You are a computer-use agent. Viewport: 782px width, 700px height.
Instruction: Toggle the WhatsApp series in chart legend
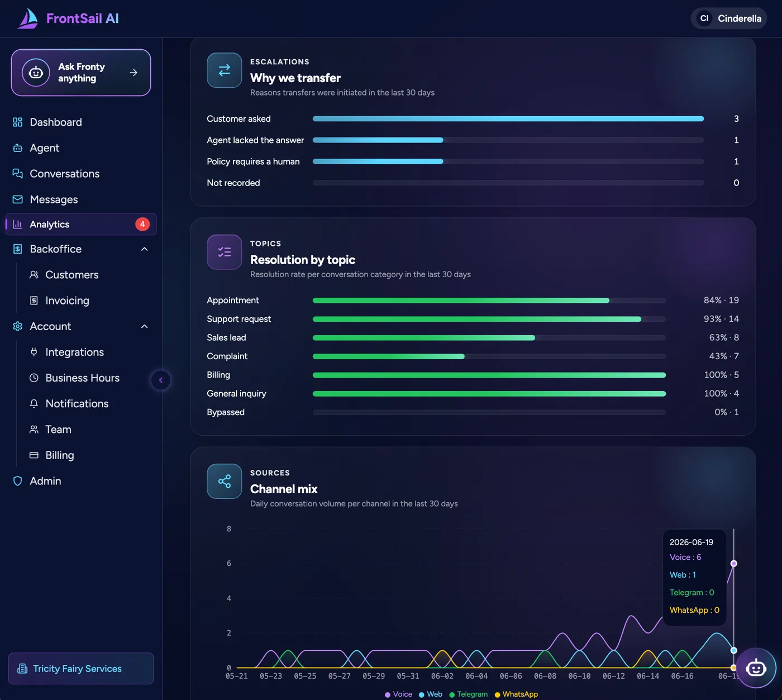[516, 694]
